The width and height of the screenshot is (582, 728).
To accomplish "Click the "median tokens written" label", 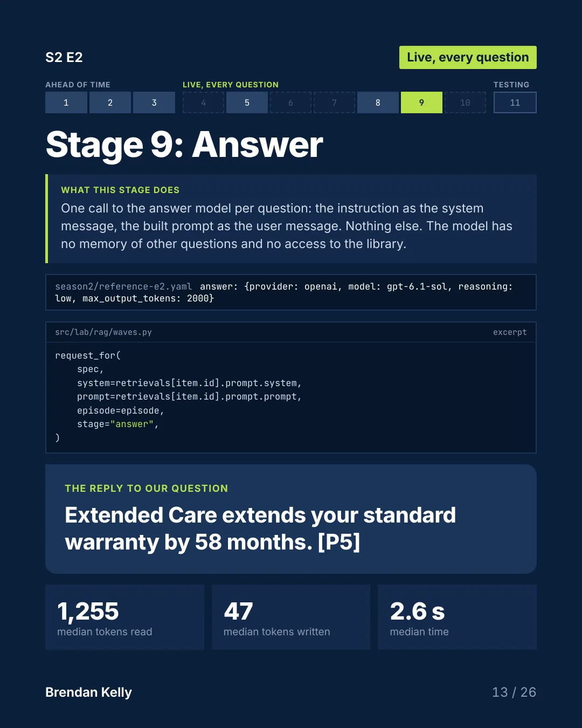I will [277, 631].
